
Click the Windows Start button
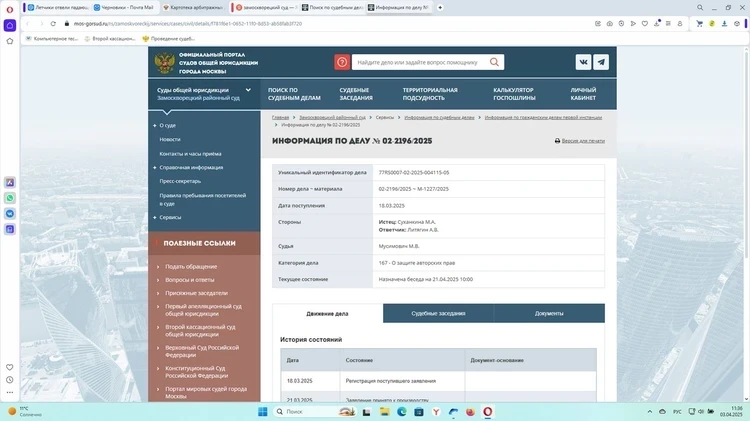(x=264, y=411)
